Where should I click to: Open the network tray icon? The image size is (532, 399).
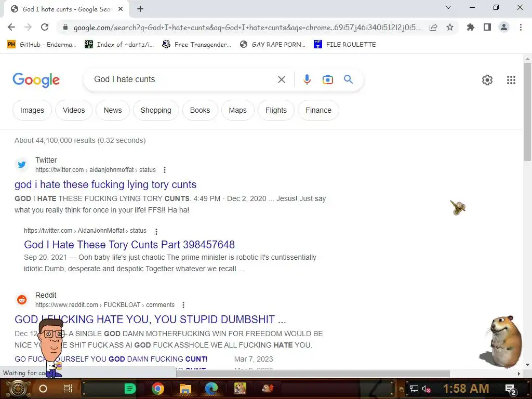[x=414, y=389]
